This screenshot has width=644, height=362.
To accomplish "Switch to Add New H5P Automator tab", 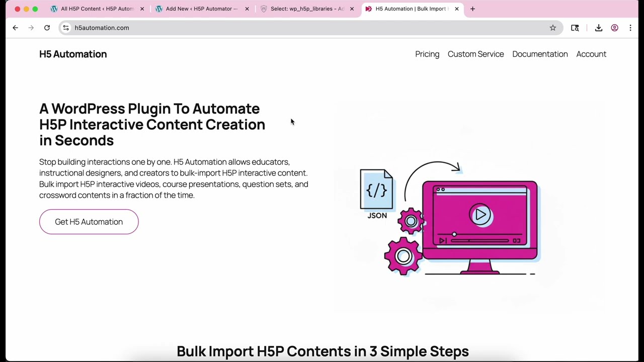I will [x=201, y=9].
